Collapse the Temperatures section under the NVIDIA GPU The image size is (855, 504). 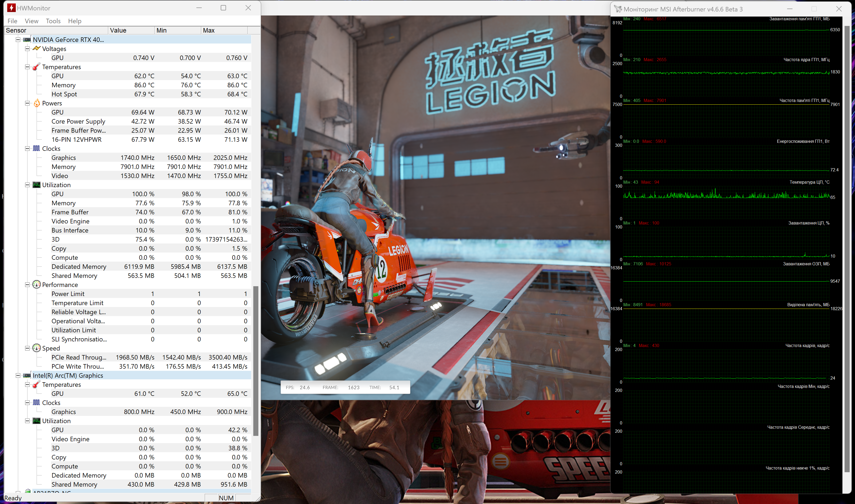tap(27, 67)
